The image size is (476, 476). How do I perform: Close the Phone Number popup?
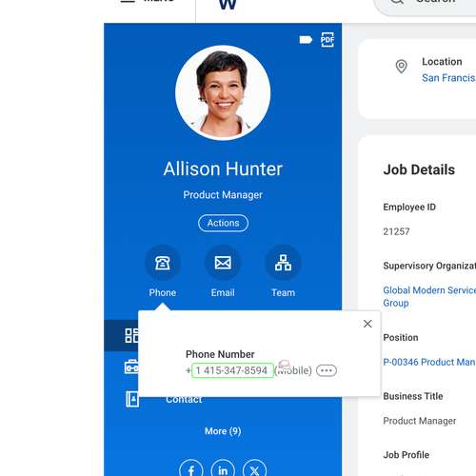pos(367,324)
